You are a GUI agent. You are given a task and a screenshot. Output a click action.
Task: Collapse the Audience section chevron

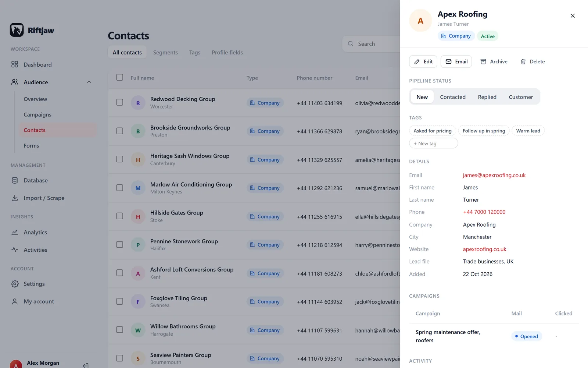click(89, 82)
